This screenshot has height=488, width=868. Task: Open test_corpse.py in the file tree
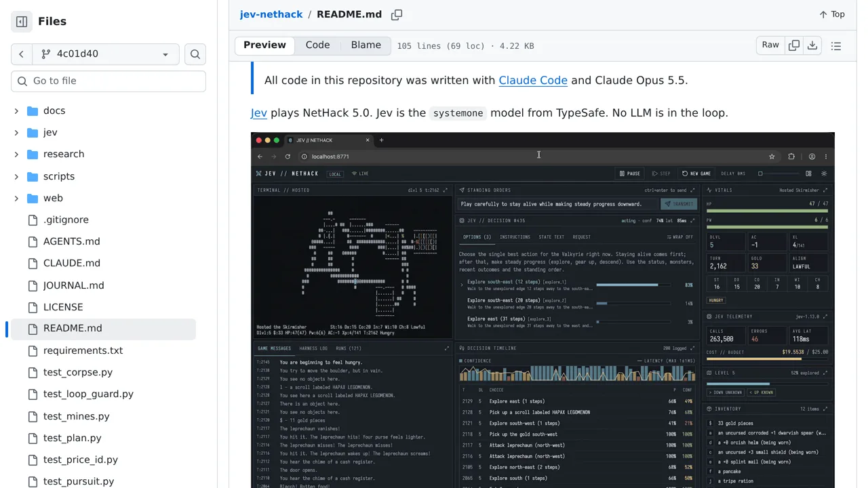click(78, 372)
